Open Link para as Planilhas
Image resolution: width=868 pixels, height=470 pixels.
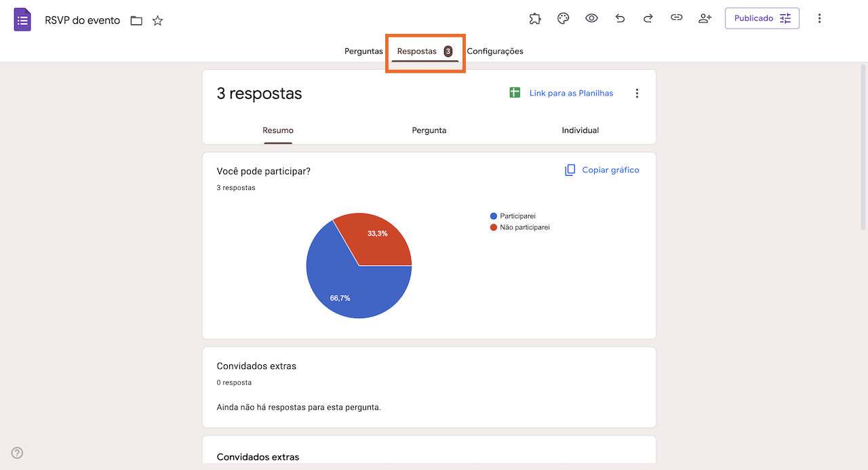point(571,93)
